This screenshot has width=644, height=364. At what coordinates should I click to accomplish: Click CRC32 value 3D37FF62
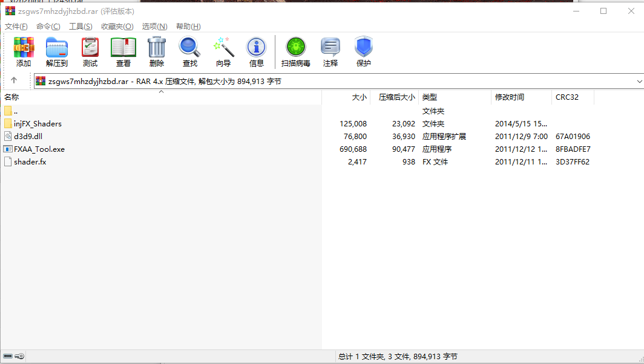[x=573, y=161]
